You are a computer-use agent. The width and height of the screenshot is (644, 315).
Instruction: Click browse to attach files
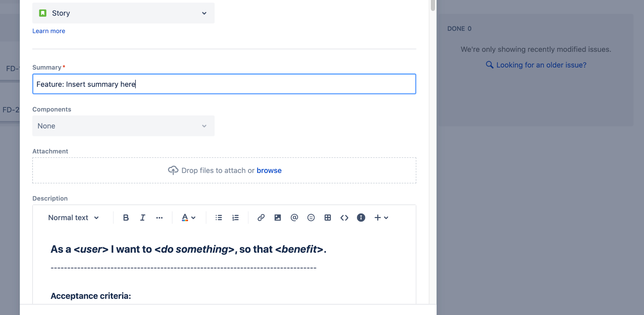click(269, 170)
